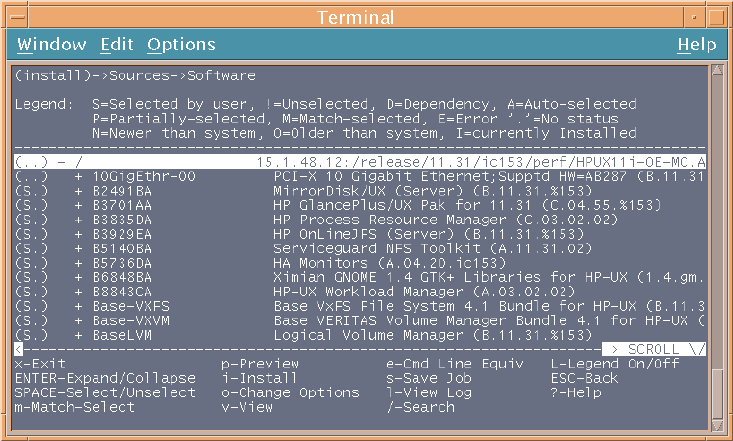Screen dimensions: 733x441
Task: Expand the 10GigEthr-00 bundle plus sign
Action: [x=78, y=175]
